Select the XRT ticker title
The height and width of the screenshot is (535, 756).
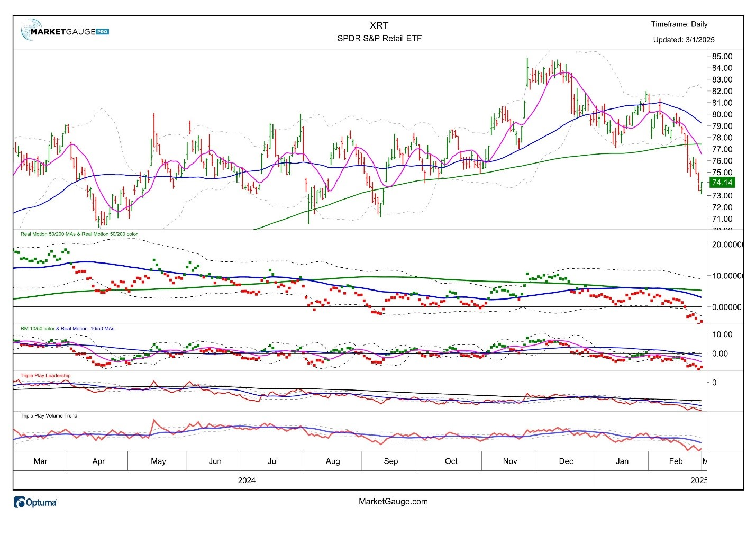[x=379, y=25]
